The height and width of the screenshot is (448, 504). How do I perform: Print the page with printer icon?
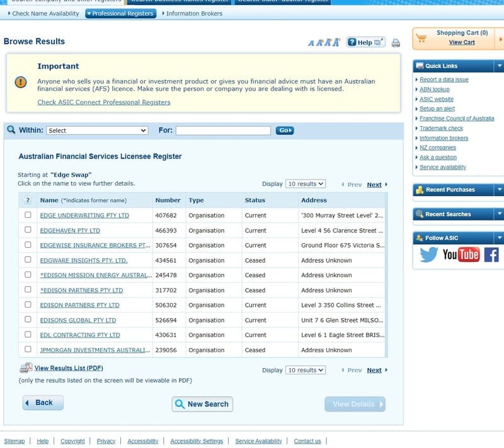coord(396,43)
